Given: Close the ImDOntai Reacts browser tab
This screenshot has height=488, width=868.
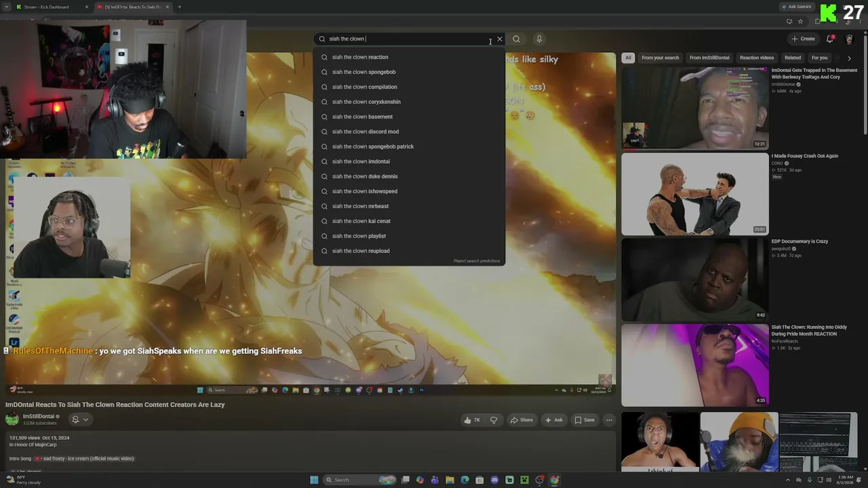Looking at the screenshot, I should pyautogui.click(x=167, y=7).
